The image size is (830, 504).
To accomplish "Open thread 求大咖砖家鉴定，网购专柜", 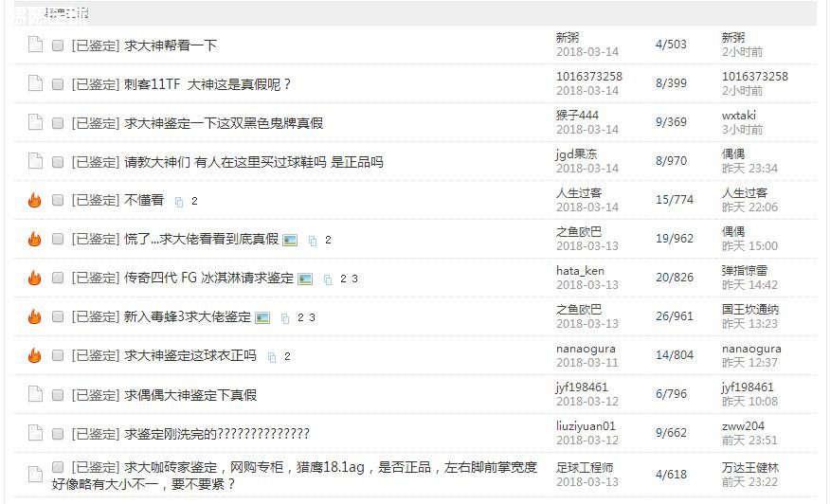I will tap(295, 476).
